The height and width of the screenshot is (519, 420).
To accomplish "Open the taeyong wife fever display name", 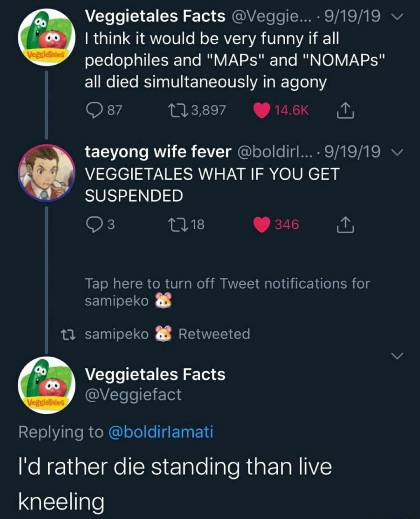I will [x=157, y=152].
